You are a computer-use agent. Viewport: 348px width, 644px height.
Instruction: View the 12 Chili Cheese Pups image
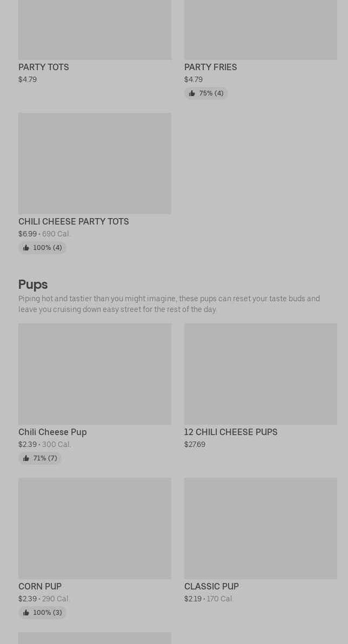260,374
